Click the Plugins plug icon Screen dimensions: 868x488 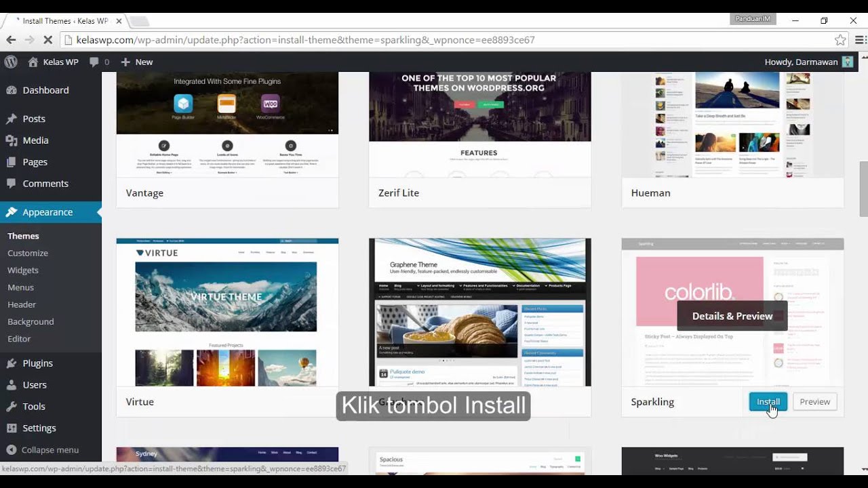11,363
